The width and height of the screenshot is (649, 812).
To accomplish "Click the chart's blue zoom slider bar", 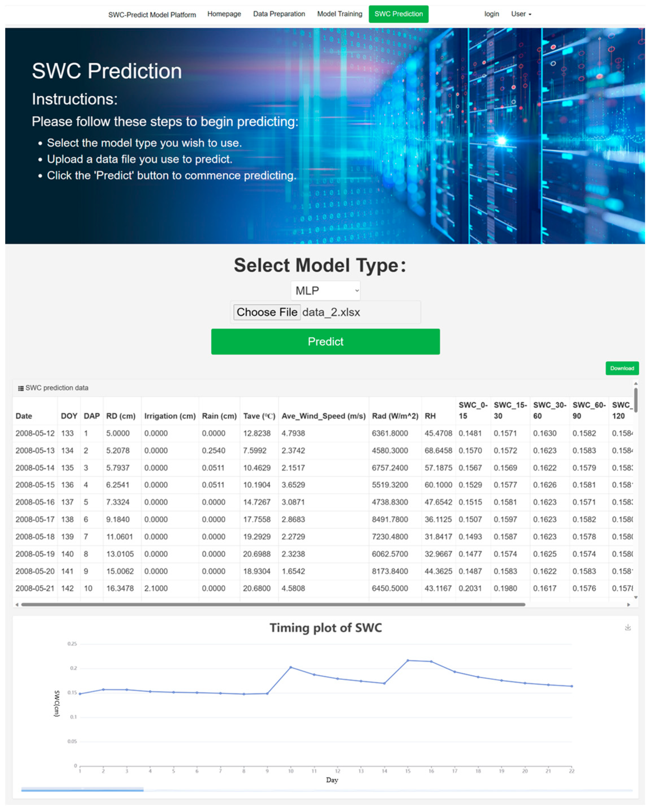I will tap(82, 789).
